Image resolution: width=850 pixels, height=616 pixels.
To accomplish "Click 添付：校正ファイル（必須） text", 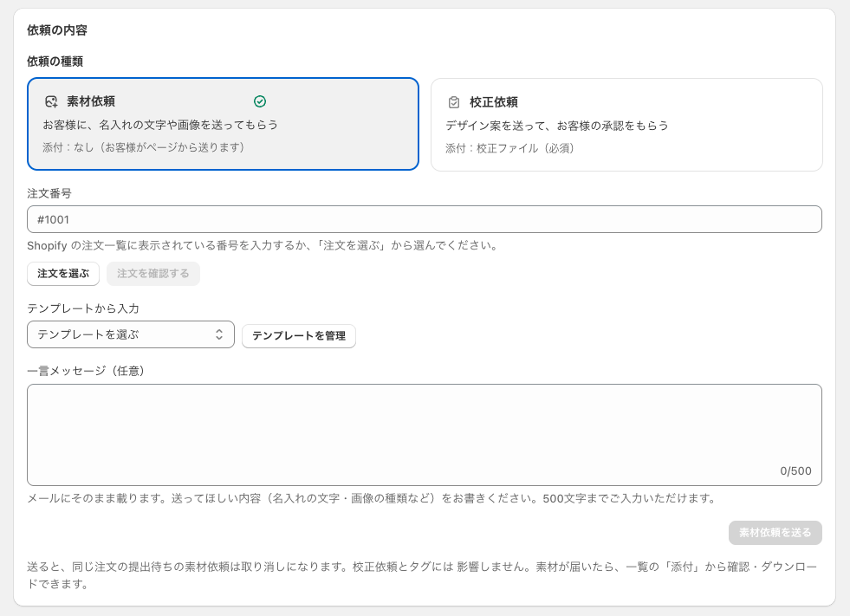I will pyautogui.click(x=509, y=148).
